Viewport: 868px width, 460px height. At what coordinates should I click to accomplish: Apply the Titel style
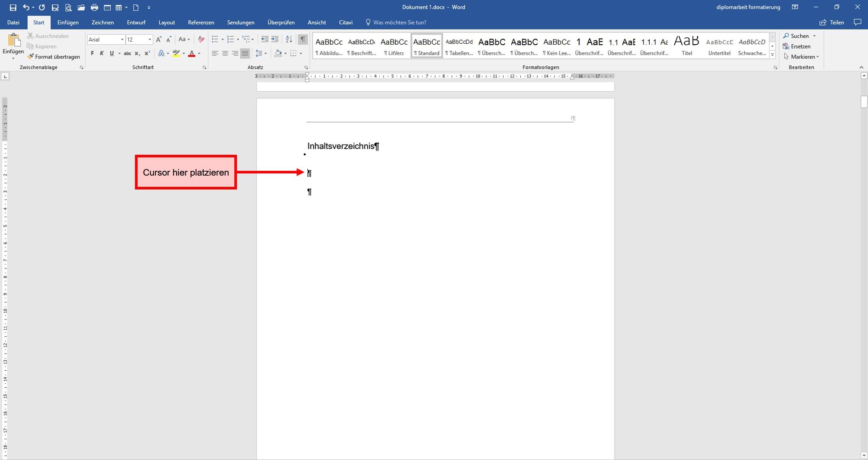click(687, 46)
